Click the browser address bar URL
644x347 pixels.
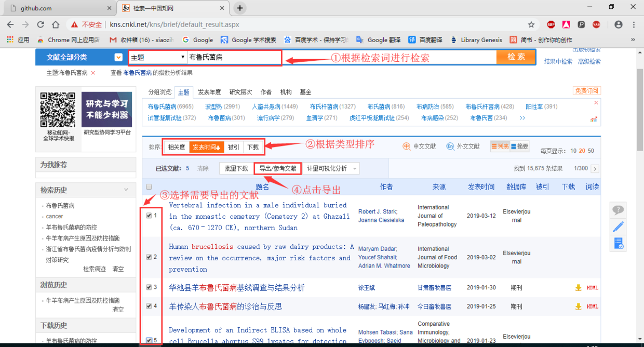pyautogui.click(x=175, y=24)
